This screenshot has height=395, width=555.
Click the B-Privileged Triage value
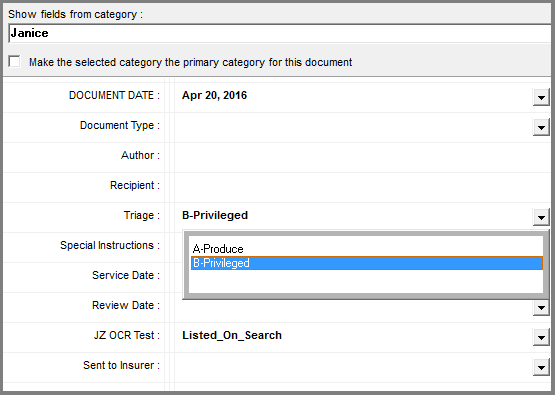point(215,215)
